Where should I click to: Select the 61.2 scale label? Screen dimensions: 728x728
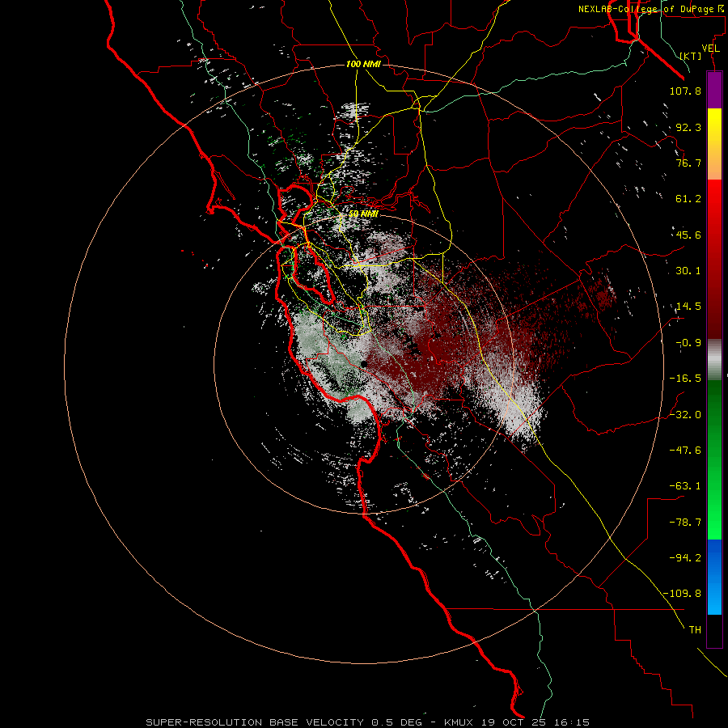[688, 199]
